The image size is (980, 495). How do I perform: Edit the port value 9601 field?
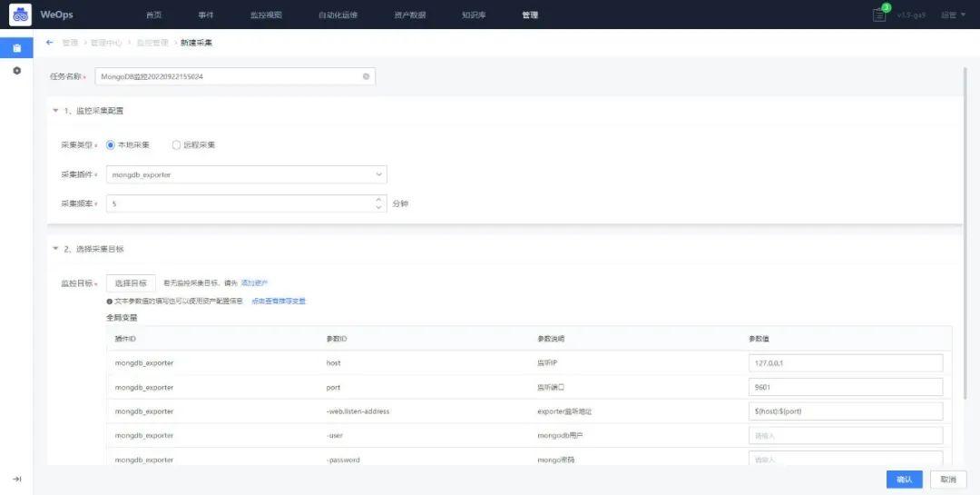846,387
